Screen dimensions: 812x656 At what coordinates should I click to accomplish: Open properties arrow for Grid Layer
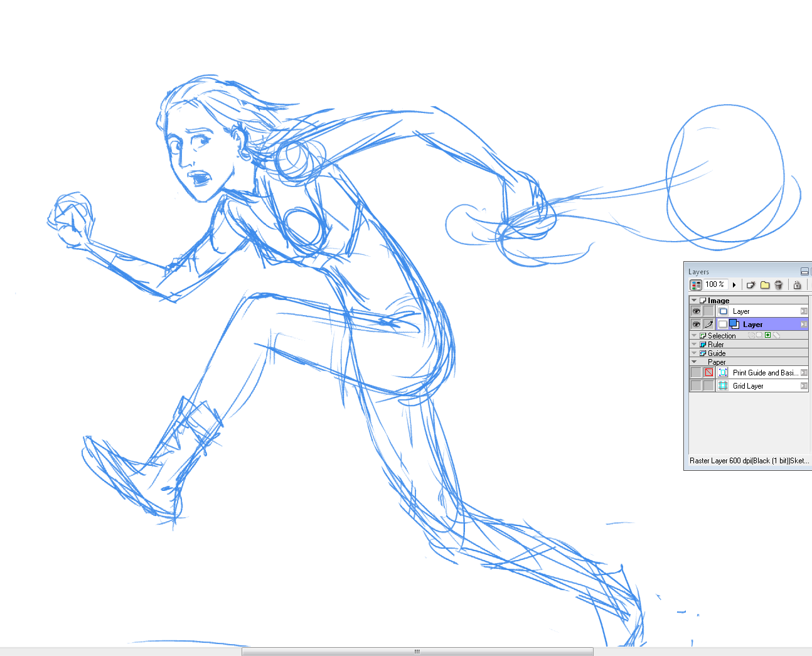click(804, 386)
